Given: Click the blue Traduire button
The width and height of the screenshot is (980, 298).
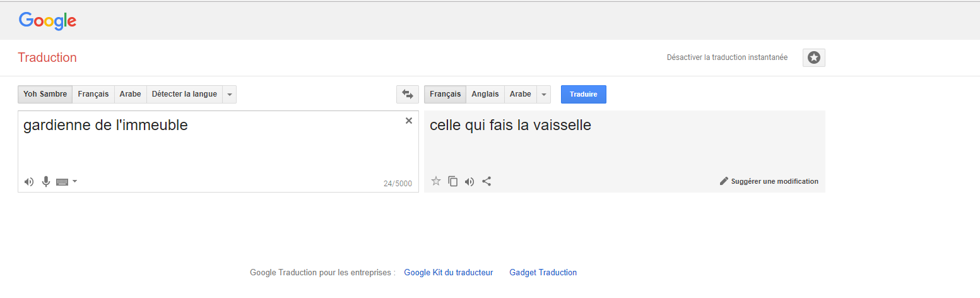Looking at the screenshot, I should (x=584, y=94).
